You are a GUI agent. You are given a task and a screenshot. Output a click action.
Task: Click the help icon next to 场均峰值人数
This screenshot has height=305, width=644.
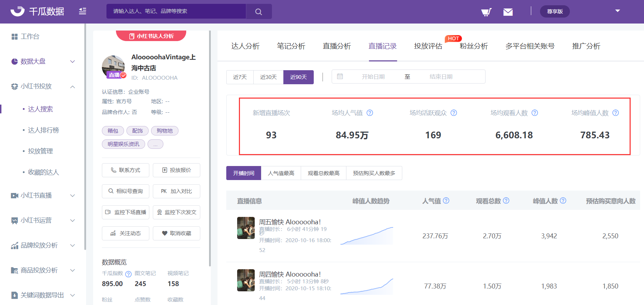point(616,113)
